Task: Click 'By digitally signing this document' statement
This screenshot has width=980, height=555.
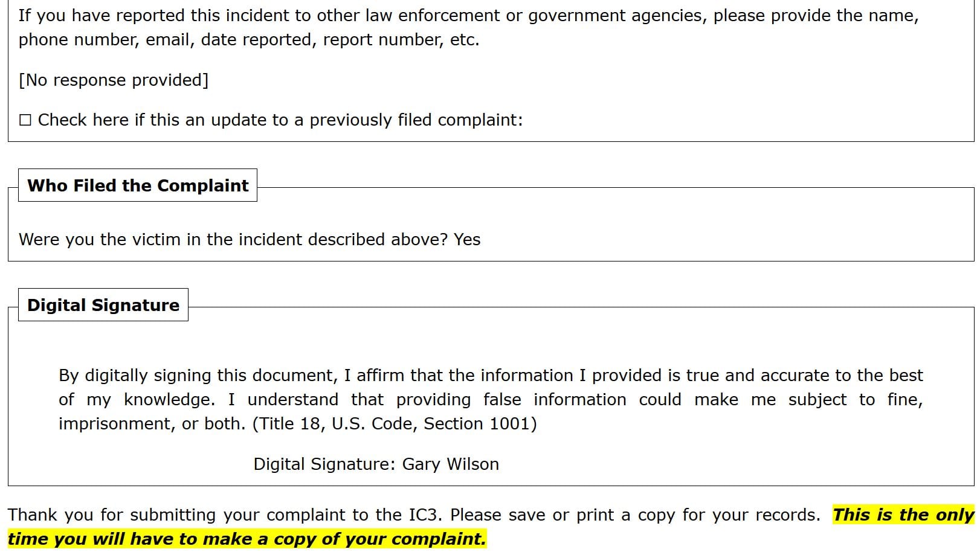Action: [x=197, y=376]
